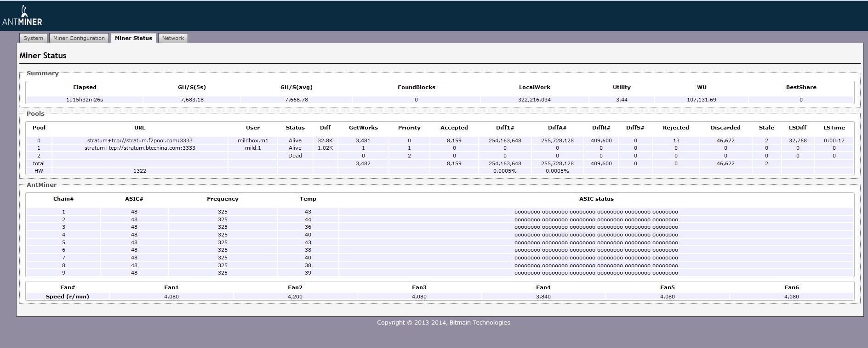Image resolution: width=868 pixels, height=348 pixels.
Task: Click Diff value 32.8K
Action: point(325,140)
